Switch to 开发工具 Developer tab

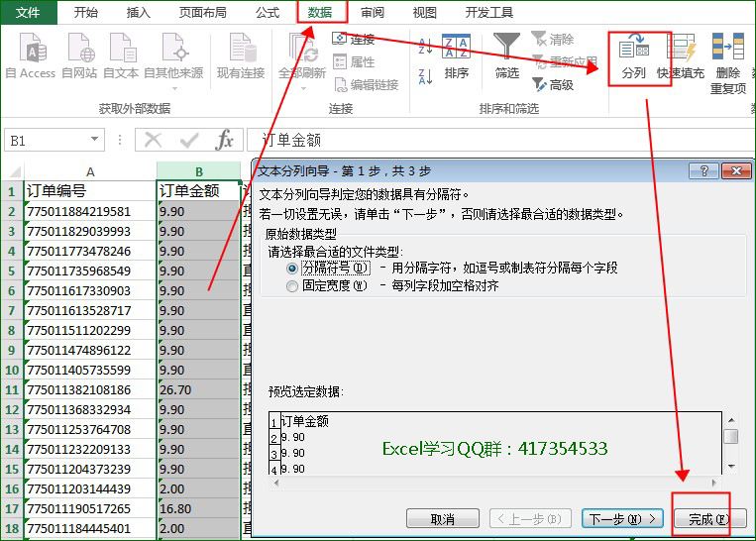[x=488, y=12]
